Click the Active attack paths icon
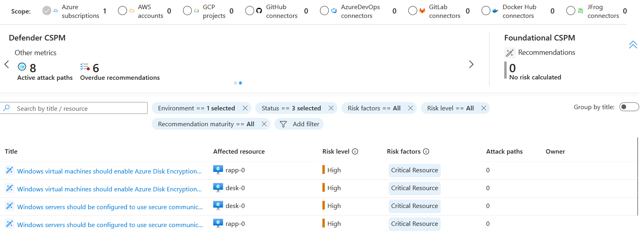This screenshot has width=644, height=233. click(22, 67)
